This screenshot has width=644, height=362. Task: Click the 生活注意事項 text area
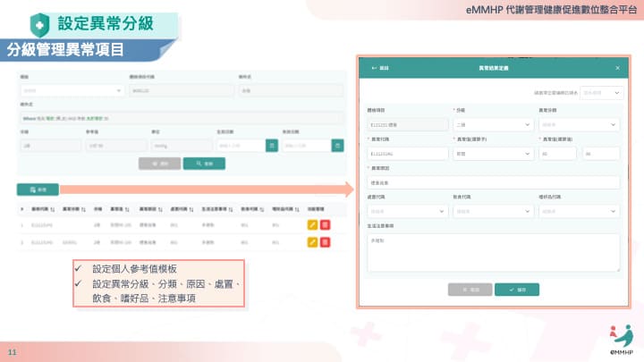pos(493,252)
